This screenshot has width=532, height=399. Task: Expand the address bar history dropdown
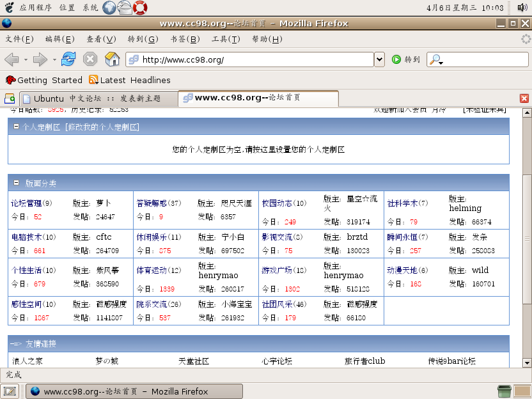click(x=379, y=59)
